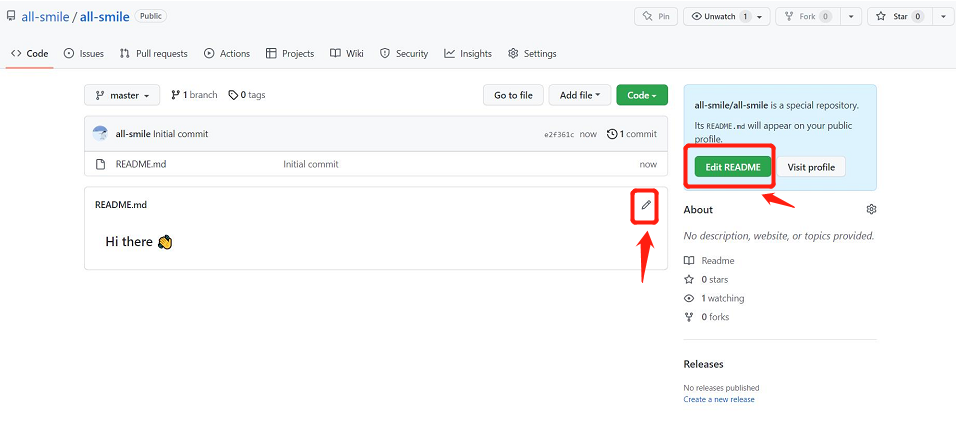Viewport: 958px width, 426px height.
Task: Click the file icon next to README.md
Action: pos(100,164)
